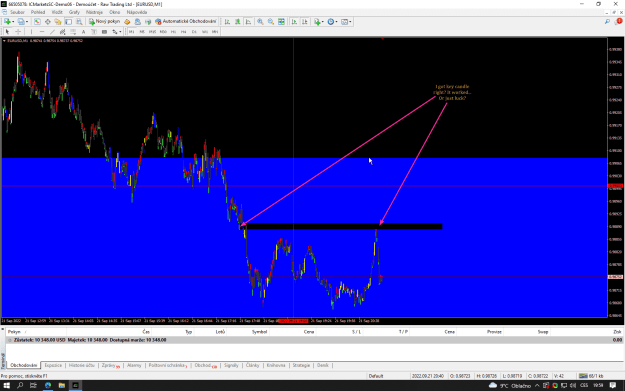Switch to Historie účtu tab
The width and height of the screenshot is (625, 391).
pos(82,365)
